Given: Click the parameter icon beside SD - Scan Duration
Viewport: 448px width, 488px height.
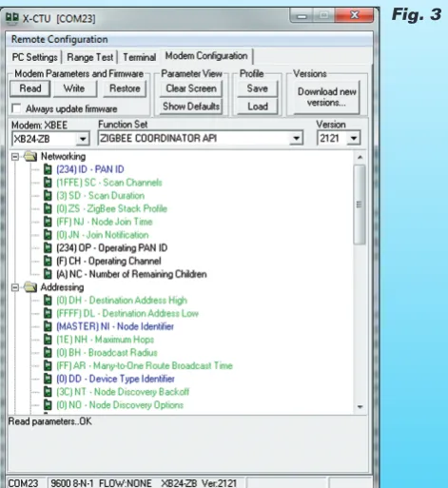Looking at the screenshot, I should tap(48, 195).
